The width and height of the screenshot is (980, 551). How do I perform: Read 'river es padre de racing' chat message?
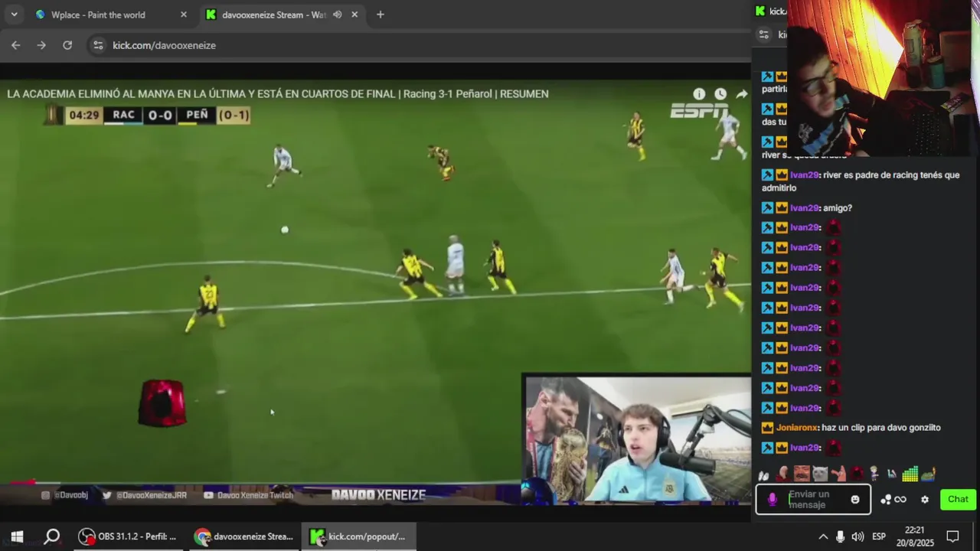click(861, 181)
